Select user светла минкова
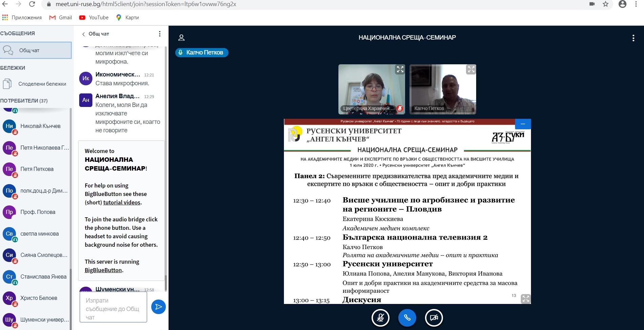Viewport: 644px width, 330px height. pyautogui.click(x=36, y=234)
